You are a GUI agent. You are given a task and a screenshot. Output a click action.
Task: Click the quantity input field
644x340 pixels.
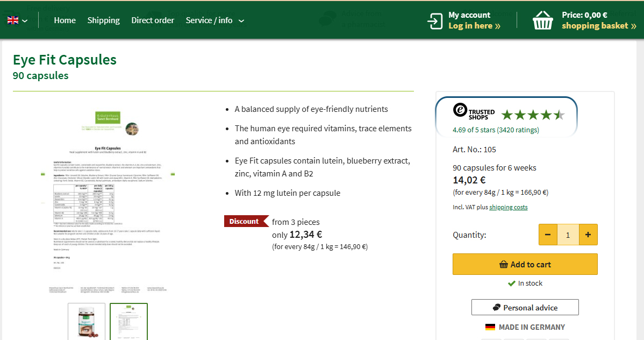point(568,235)
